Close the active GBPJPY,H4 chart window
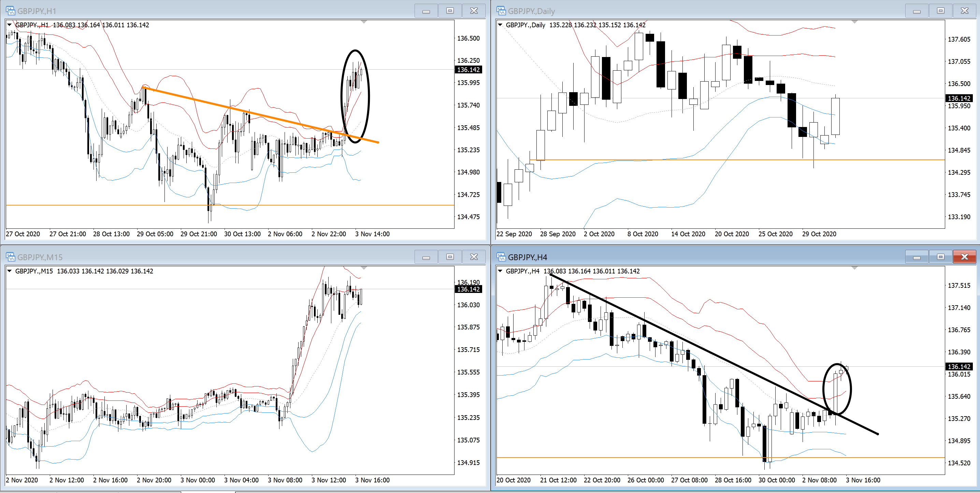This screenshot has width=980, height=493. (964, 257)
